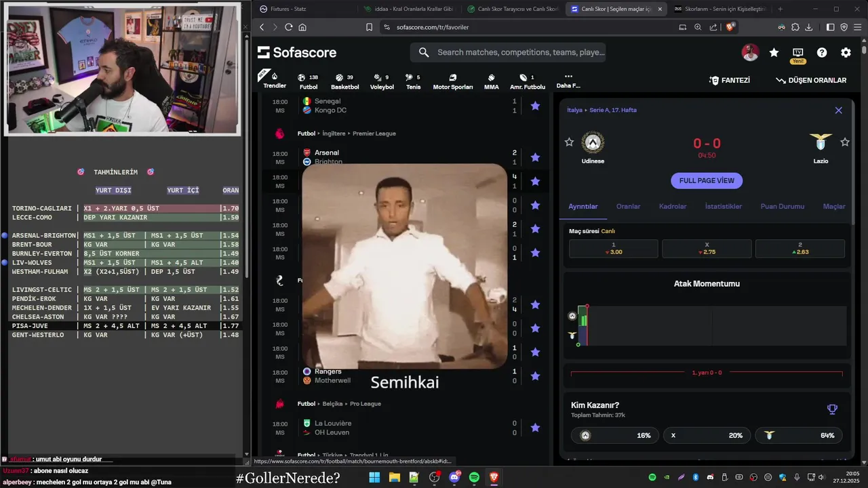Viewport: 868px width, 488px height.
Task: Open Italya Serie A, 17. Hafta link
Action: 602,110
